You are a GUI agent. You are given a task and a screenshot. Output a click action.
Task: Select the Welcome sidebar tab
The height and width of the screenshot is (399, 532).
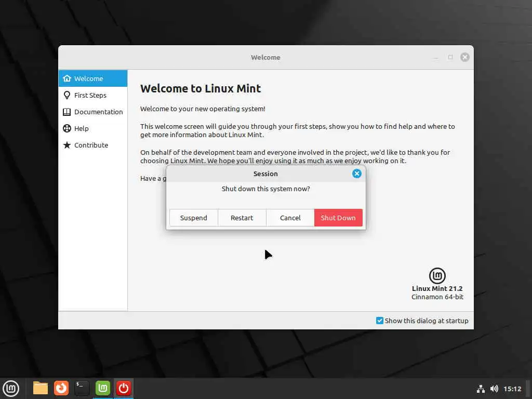[93, 78]
